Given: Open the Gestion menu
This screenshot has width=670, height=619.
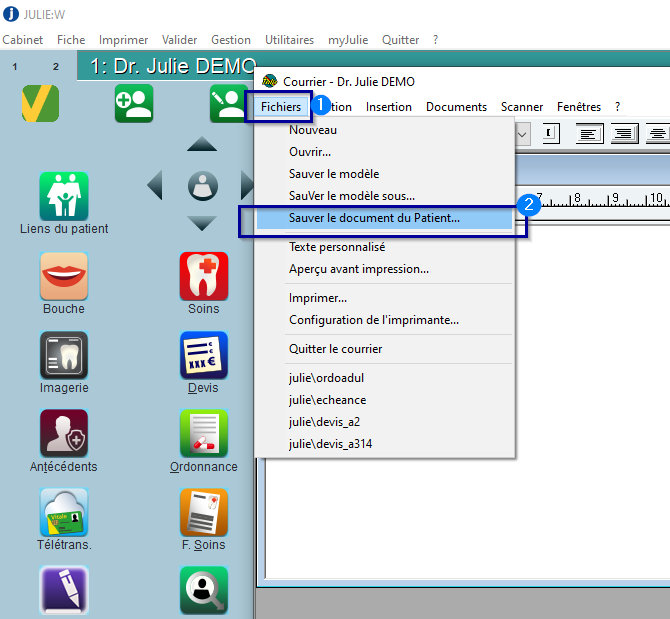Looking at the screenshot, I should coord(231,40).
